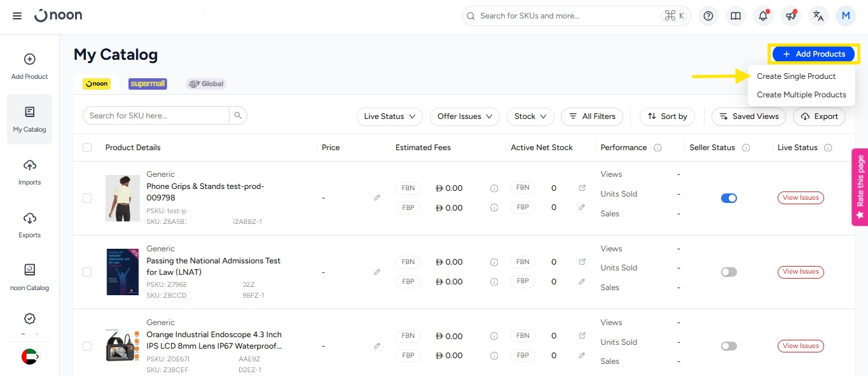Click the help question mark icon
The height and width of the screenshot is (376, 868).
[708, 16]
